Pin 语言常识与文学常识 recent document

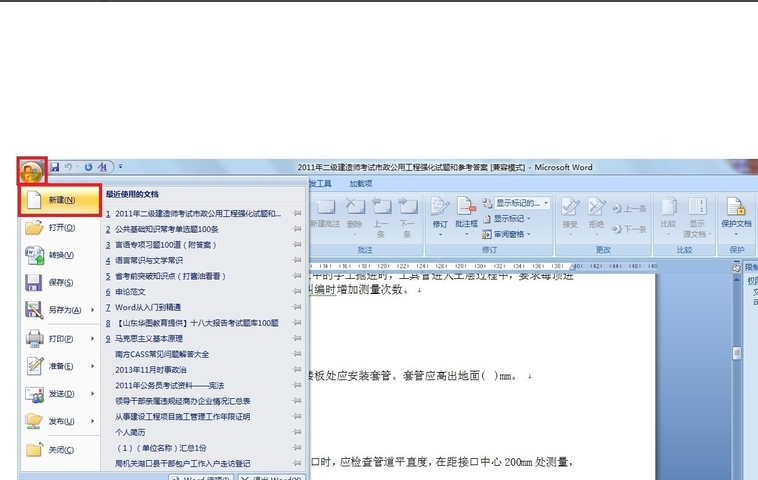pyautogui.click(x=297, y=260)
